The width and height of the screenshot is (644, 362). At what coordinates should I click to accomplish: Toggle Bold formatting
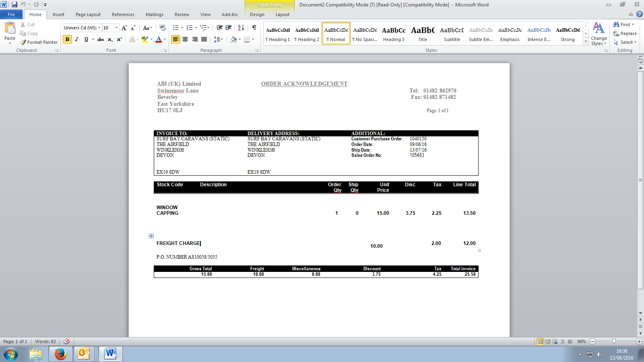pyautogui.click(x=67, y=39)
